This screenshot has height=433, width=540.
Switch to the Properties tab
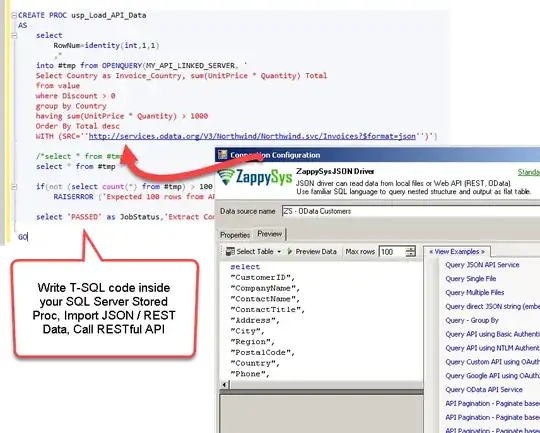coord(235,235)
